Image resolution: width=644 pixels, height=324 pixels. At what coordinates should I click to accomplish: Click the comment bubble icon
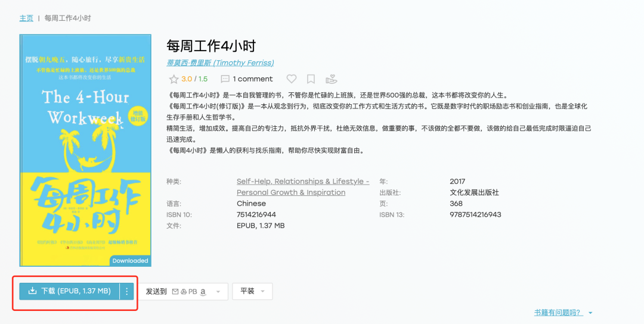tap(225, 79)
